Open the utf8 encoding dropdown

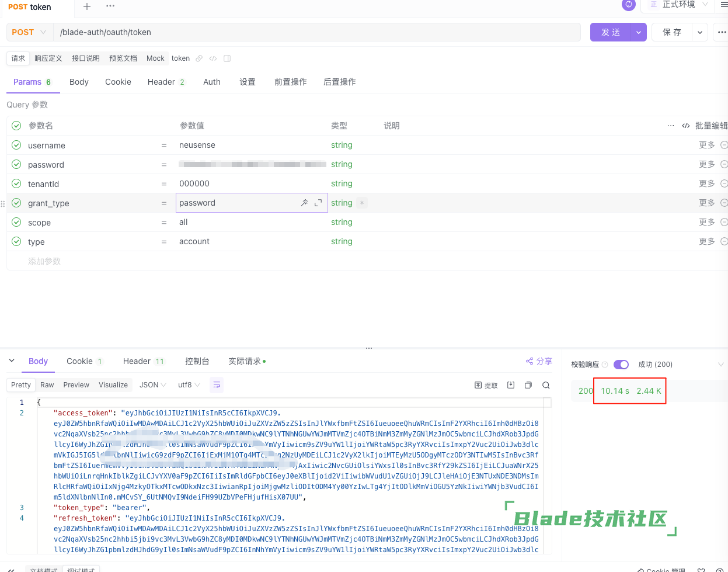tap(189, 385)
